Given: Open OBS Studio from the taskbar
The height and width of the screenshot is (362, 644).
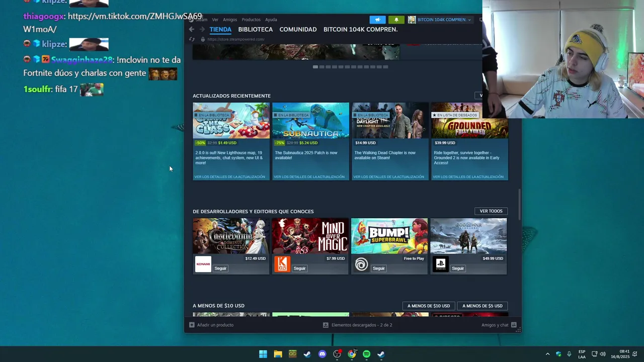Looking at the screenshot, I should 337,354.
